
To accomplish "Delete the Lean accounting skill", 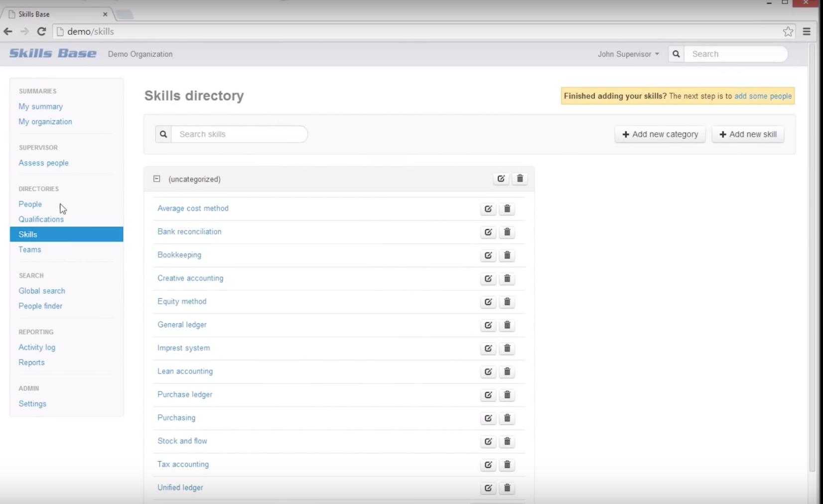I will pos(507,372).
